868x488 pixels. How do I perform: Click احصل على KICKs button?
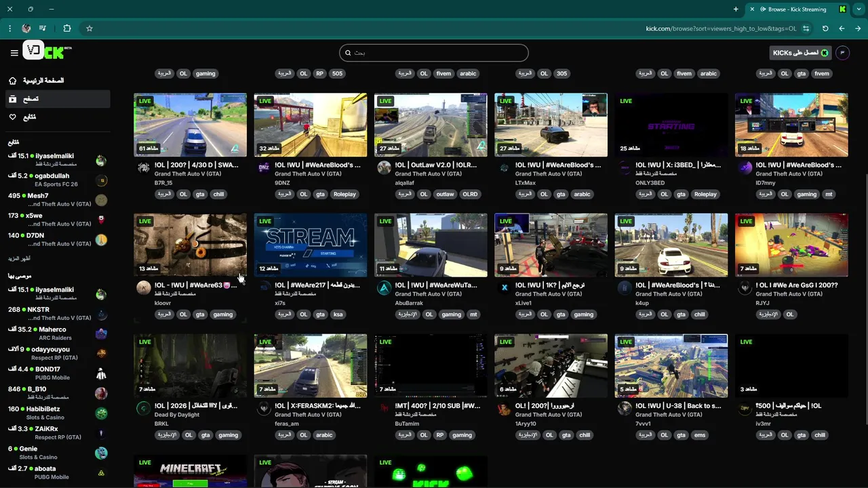(x=800, y=53)
